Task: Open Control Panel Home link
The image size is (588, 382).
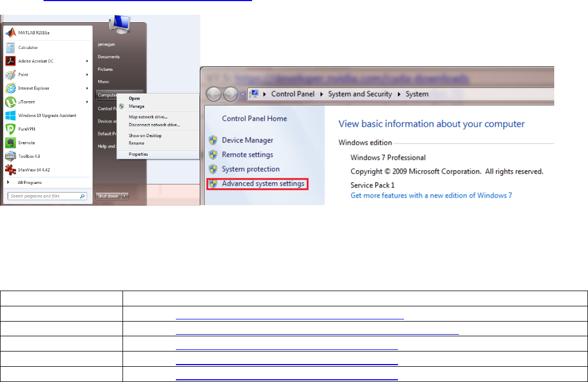Action: pos(254,119)
